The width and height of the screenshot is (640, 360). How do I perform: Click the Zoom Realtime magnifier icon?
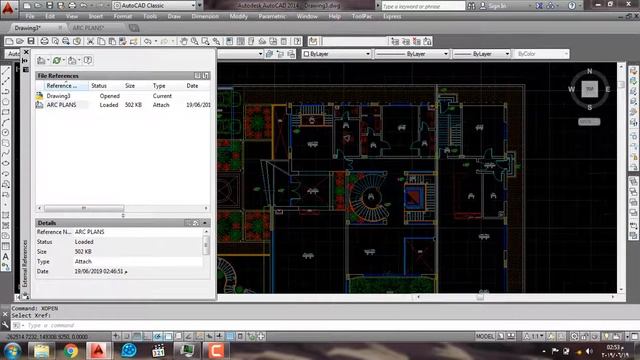click(195, 41)
